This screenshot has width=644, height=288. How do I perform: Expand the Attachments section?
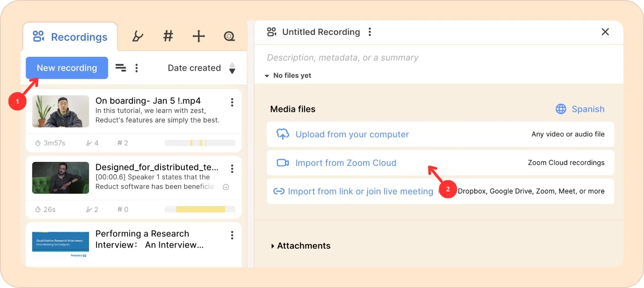coord(273,246)
